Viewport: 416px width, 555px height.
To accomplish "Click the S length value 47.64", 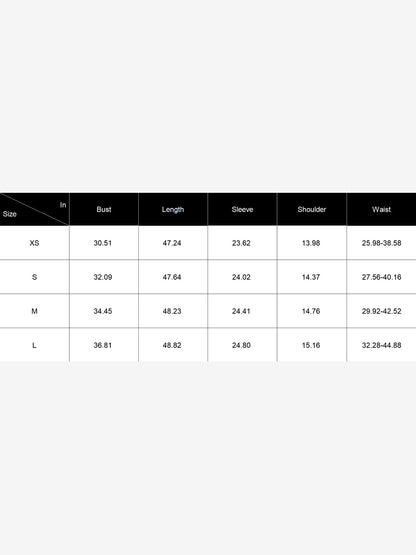I will click(172, 277).
